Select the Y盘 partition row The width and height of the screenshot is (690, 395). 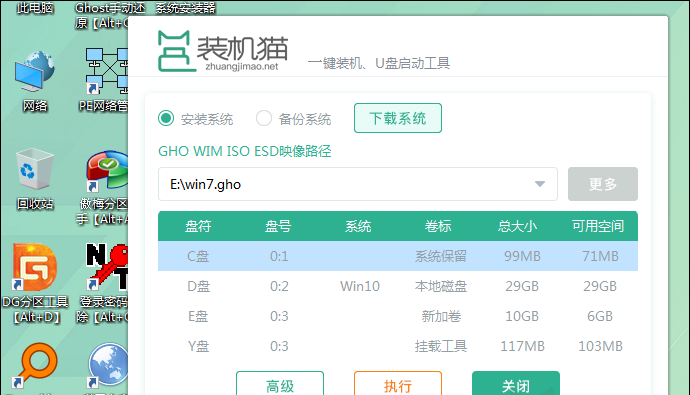[x=398, y=346]
